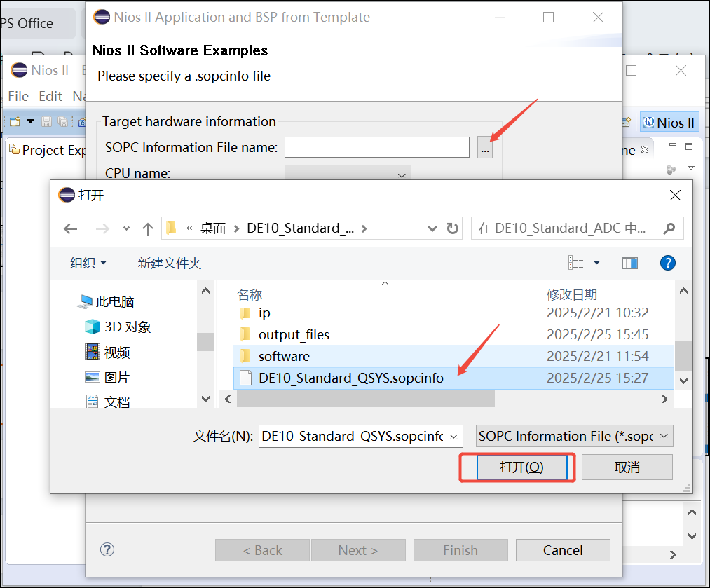
Task: Click 新建文件夹 to create new folder
Action: point(170,263)
